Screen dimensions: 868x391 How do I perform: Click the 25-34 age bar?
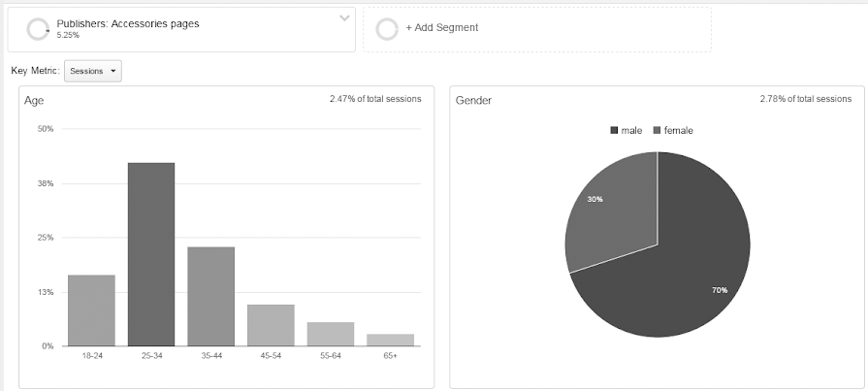(151, 254)
